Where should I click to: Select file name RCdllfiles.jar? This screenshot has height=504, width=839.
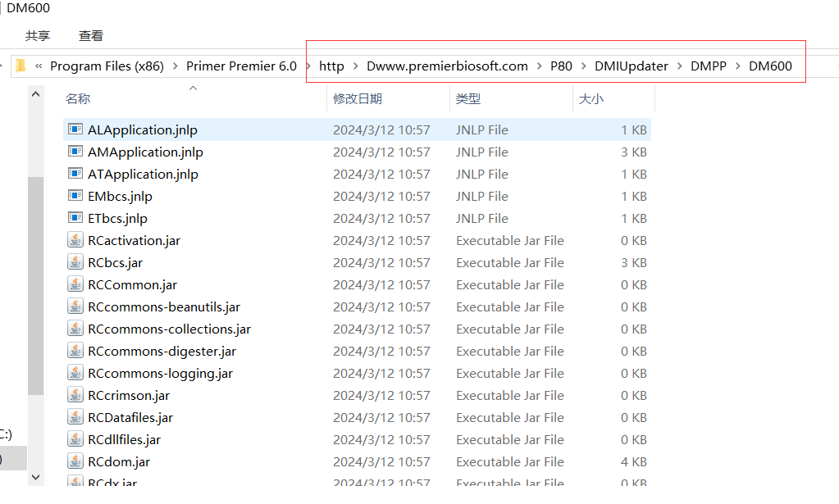(x=124, y=439)
